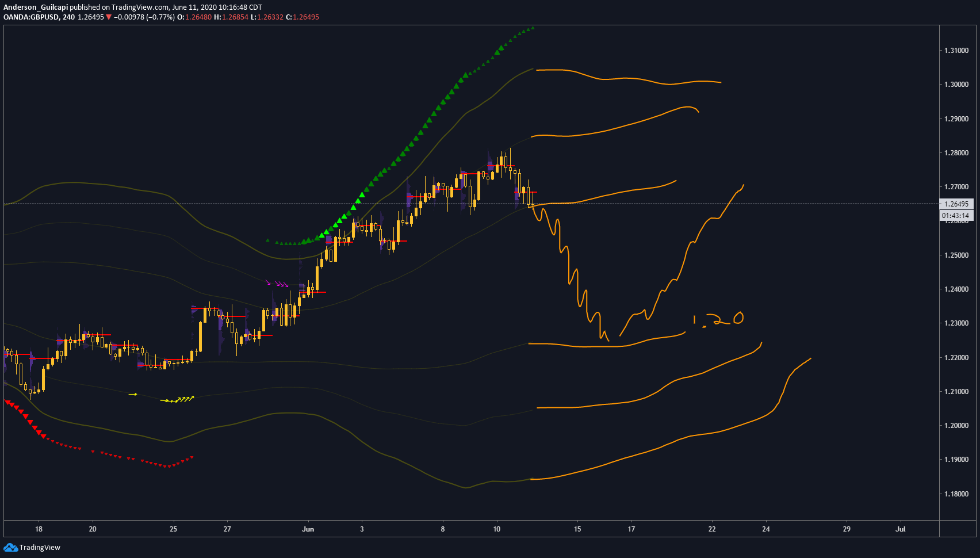Click the date label 20 on time axis
This screenshot has height=558, width=980.
click(93, 529)
